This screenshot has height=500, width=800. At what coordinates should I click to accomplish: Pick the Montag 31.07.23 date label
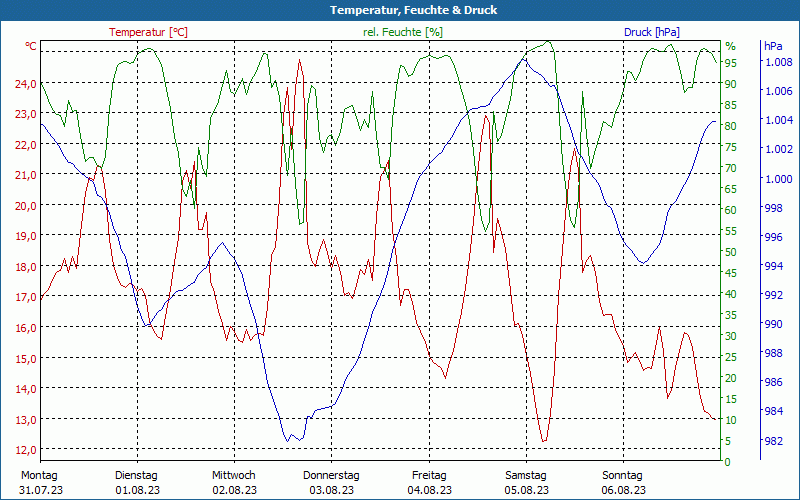[39, 482]
